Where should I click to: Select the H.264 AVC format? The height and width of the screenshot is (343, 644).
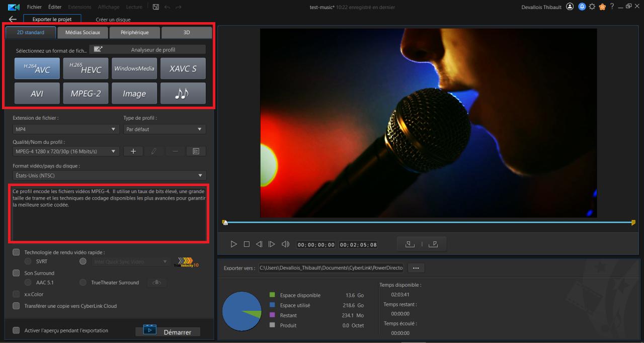point(37,68)
